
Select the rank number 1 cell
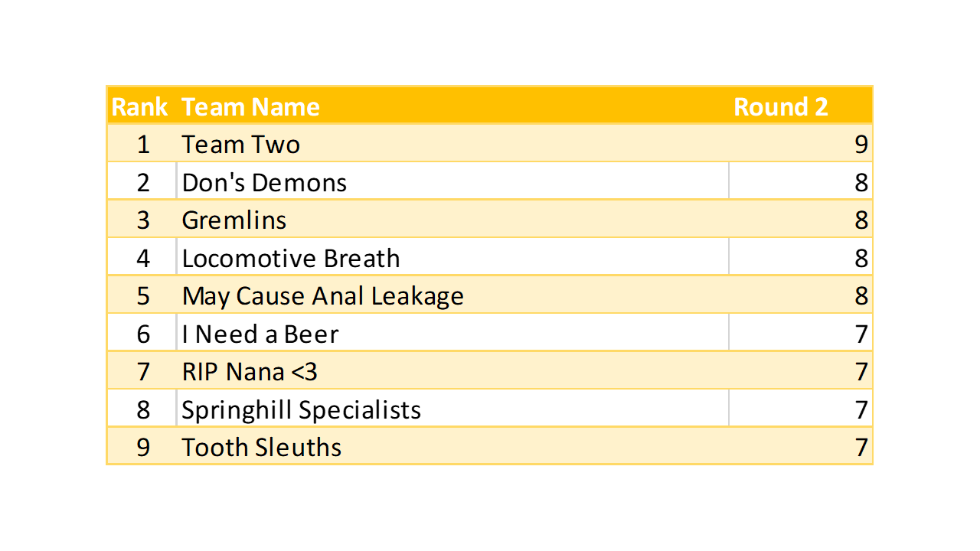pos(143,145)
